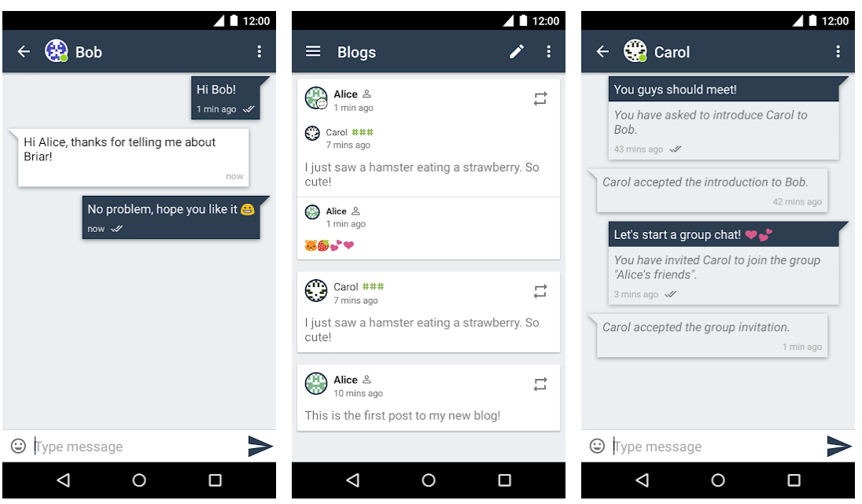Reblog Alice's first blog post
This screenshot has height=504, width=862.
coord(540,384)
